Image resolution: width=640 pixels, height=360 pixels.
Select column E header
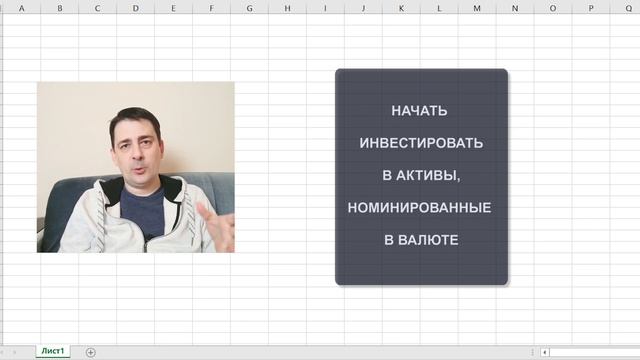[173, 8]
